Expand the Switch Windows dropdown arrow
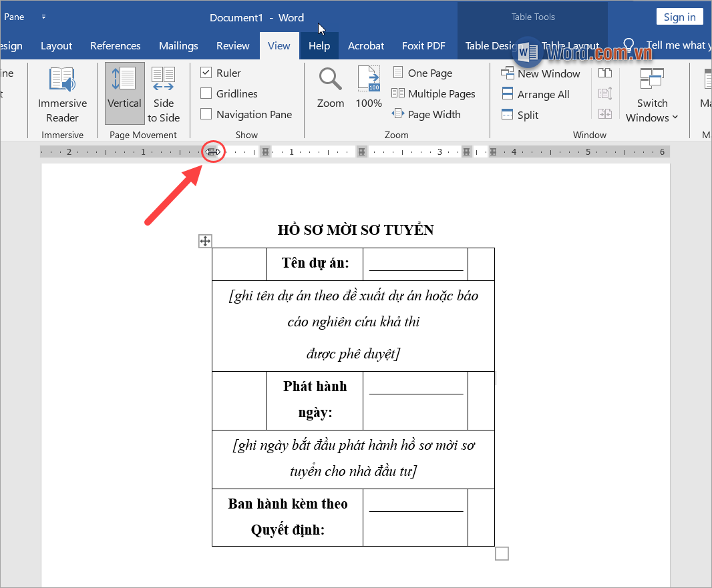 (x=675, y=117)
